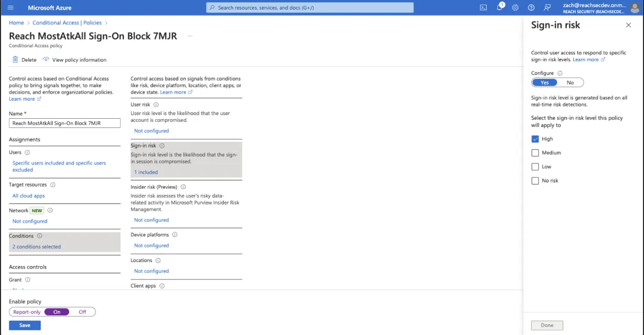Open the portal settings gear

pos(515,8)
